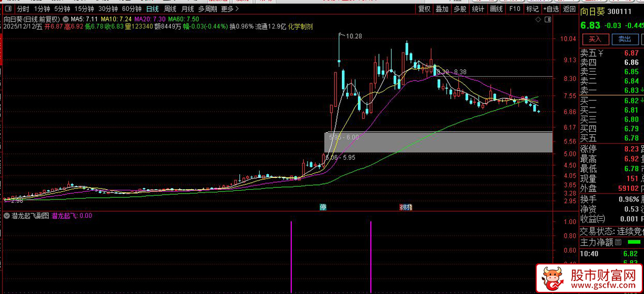
Task: Open the 统计 statistics tool
Action: coord(478,9)
